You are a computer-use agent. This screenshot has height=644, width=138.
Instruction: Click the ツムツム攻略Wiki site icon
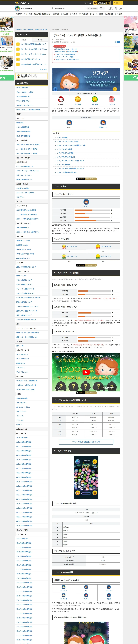click(18, 8)
